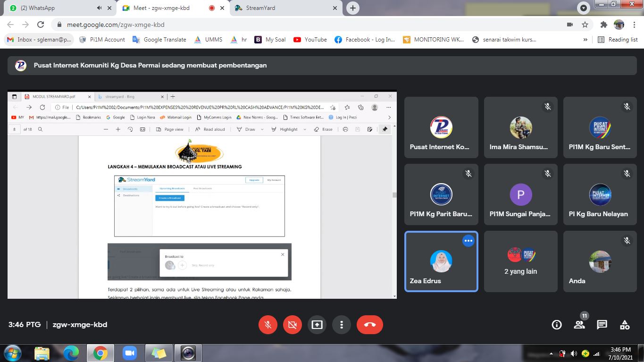Open the activities shapes icon
Screen dimensions: 644x362
coord(625,325)
